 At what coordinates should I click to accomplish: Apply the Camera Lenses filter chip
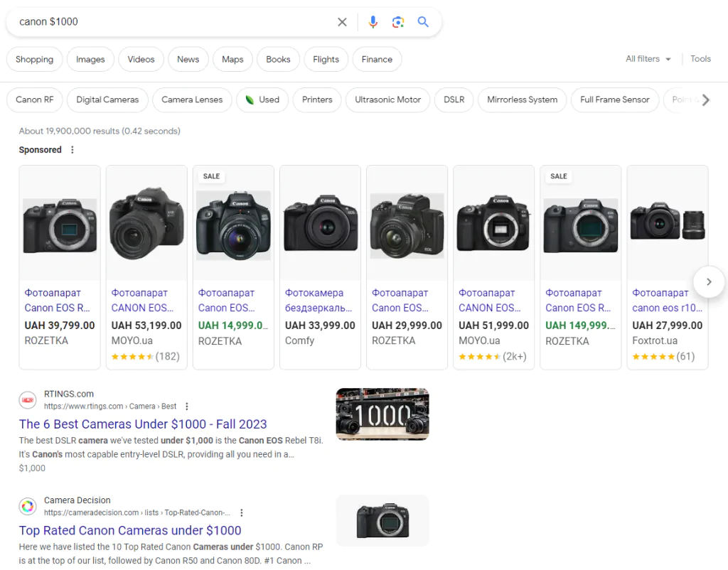[192, 100]
